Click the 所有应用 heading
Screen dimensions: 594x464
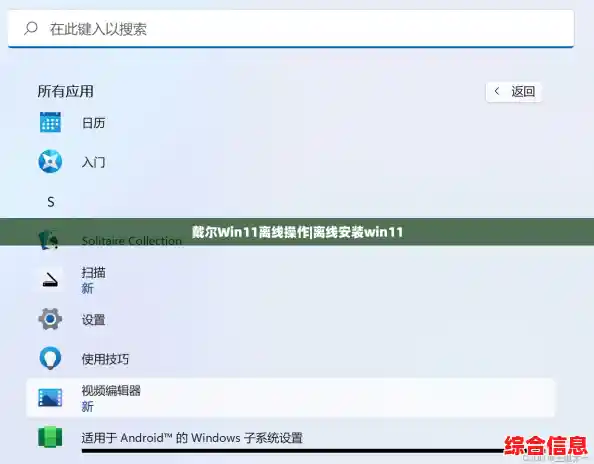point(65,91)
